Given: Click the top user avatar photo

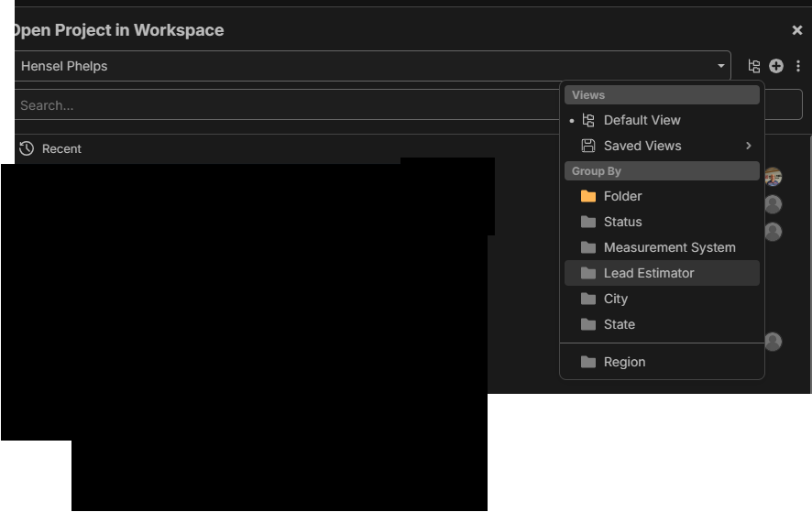Looking at the screenshot, I should 773,177.
